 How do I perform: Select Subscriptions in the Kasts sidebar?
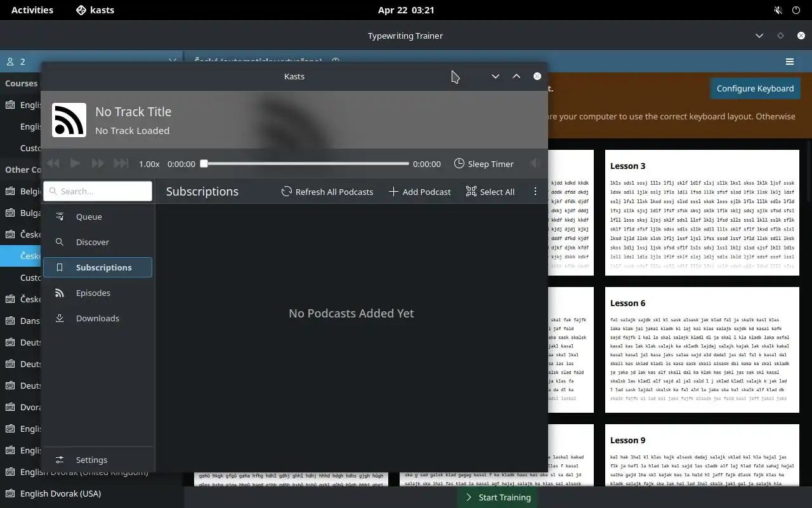pos(98,267)
